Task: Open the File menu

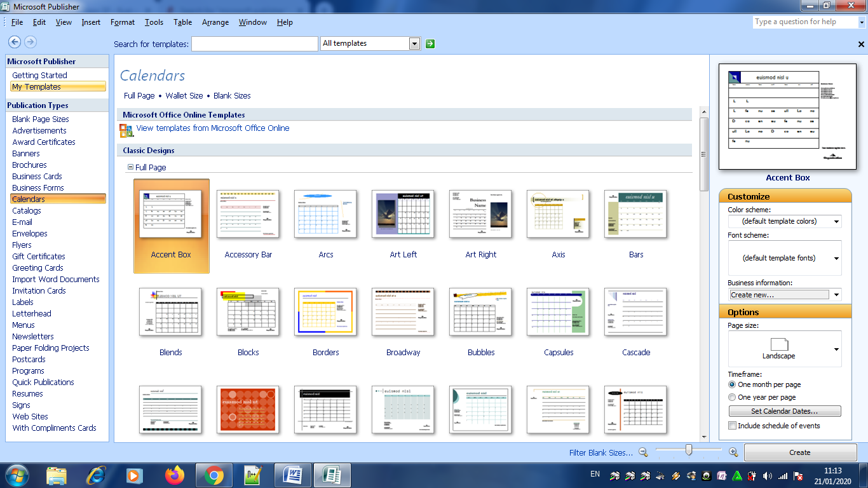Action: [x=17, y=22]
